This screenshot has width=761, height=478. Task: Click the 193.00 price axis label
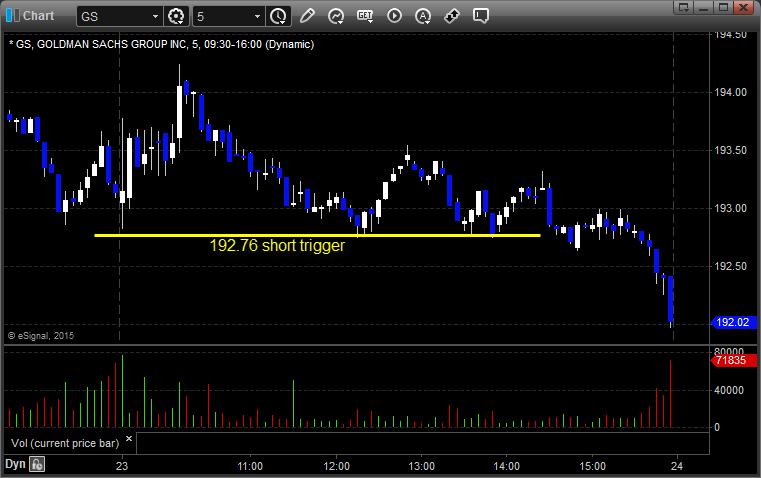click(x=730, y=208)
